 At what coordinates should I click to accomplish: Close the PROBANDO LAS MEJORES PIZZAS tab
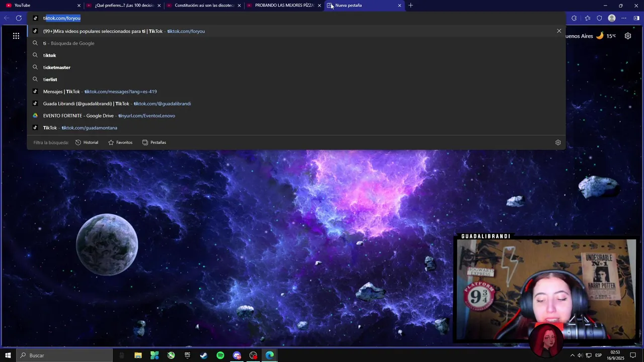(319, 6)
